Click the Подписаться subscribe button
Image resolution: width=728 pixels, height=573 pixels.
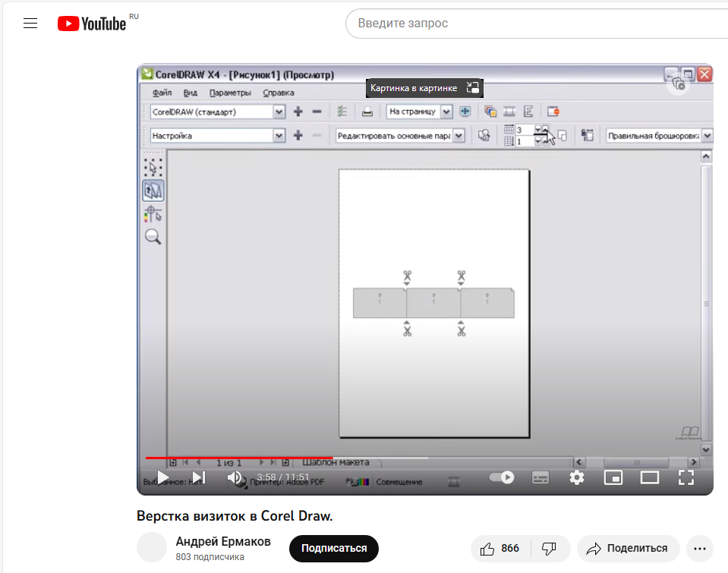[334, 549]
